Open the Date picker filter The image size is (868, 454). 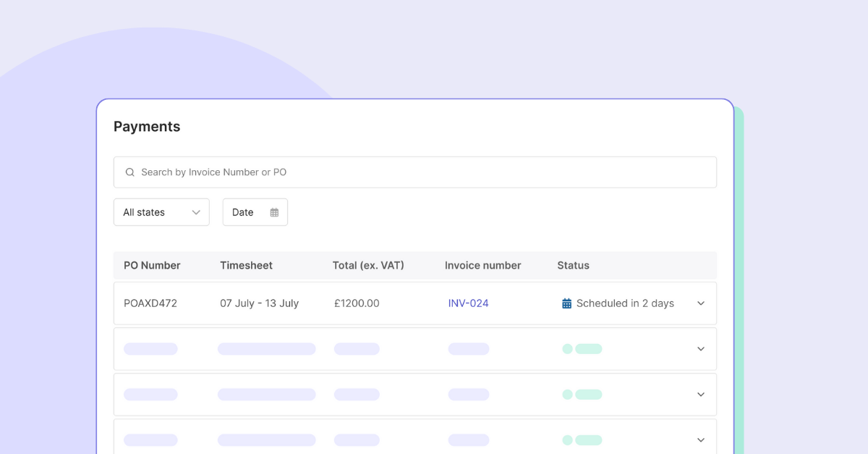[255, 212]
